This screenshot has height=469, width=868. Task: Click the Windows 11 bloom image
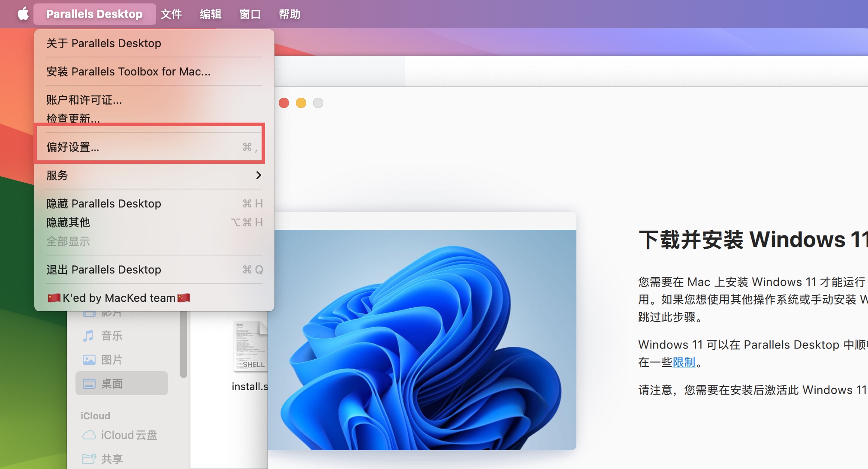[x=422, y=340]
